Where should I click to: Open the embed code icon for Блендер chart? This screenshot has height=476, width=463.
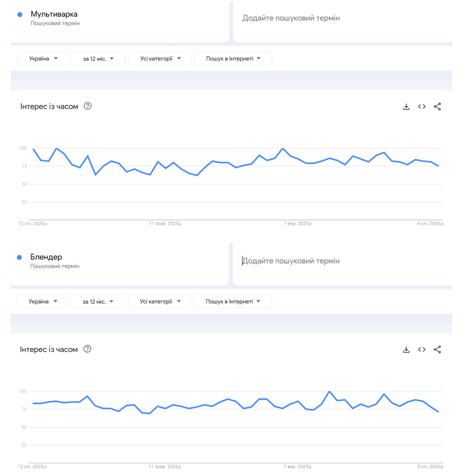click(x=421, y=349)
